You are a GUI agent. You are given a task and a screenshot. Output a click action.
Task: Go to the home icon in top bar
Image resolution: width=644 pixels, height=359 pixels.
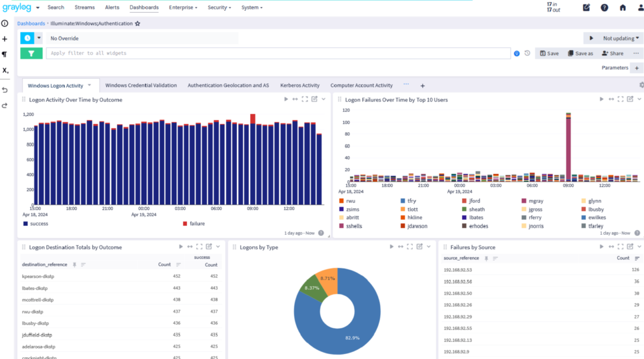click(623, 8)
